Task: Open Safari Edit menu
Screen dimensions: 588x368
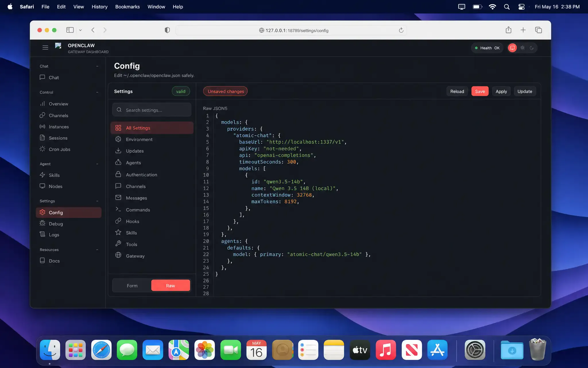Action: (61, 7)
